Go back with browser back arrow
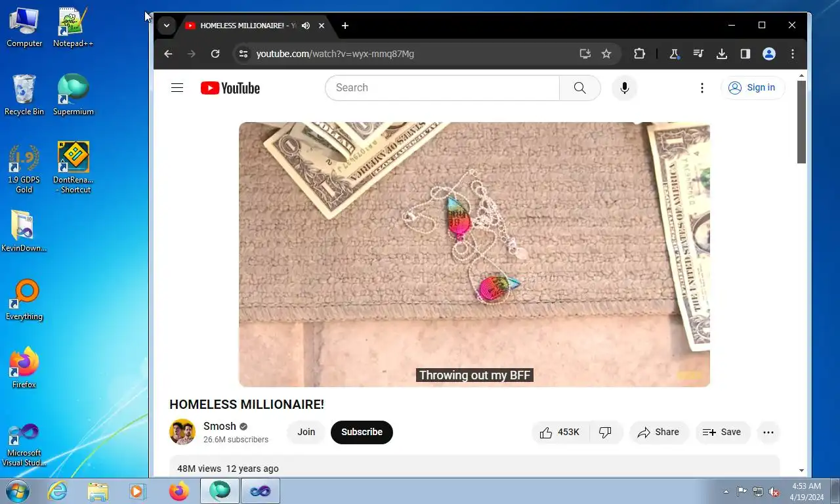The image size is (840, 504). (168, 54)
